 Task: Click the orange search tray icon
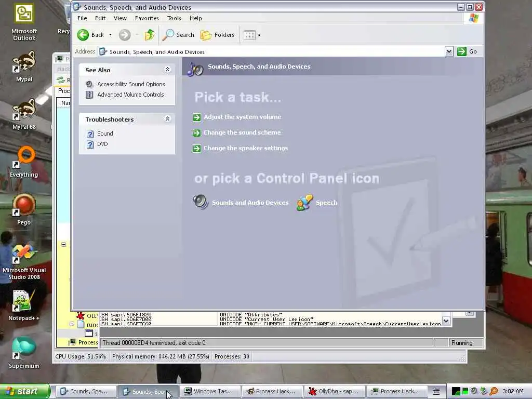click(x=494, y=391)
